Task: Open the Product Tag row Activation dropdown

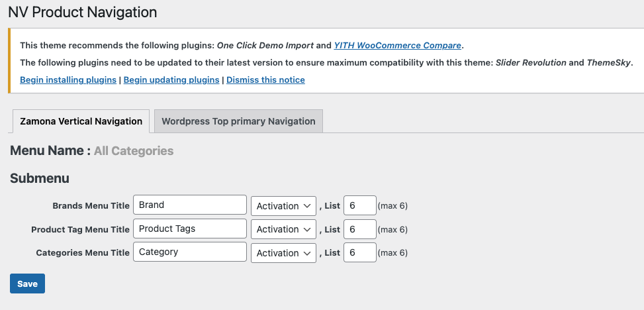Action: (x=283, y=229)
